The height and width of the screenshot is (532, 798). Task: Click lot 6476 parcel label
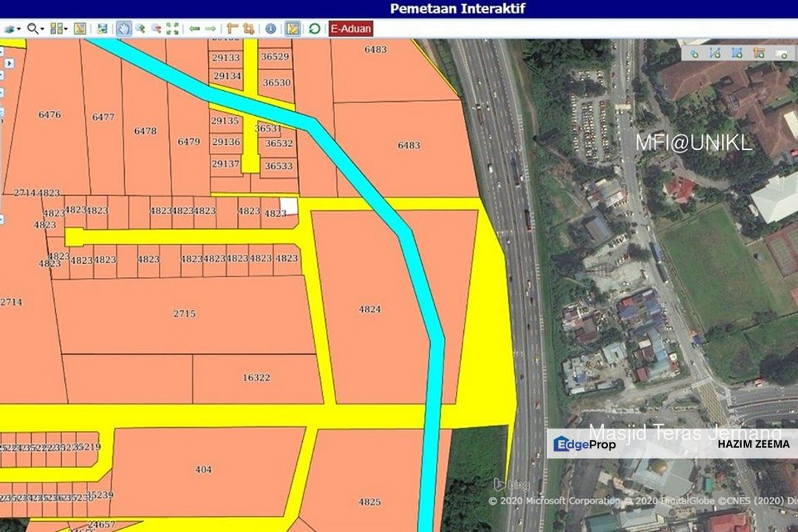pos(50,115)
